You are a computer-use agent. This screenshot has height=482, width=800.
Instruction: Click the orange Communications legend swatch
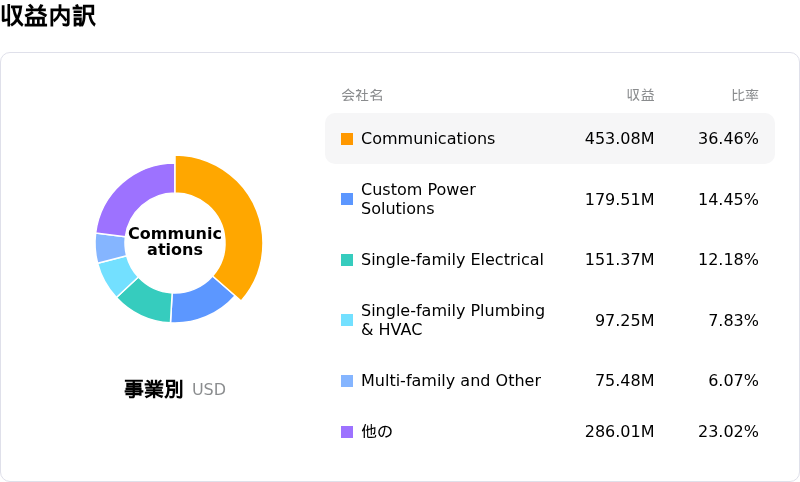[347, 139]
